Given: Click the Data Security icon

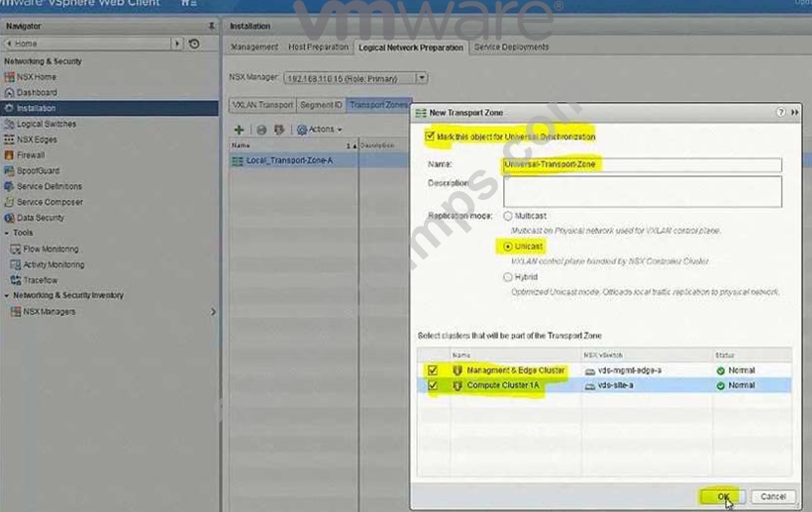Looking at the screenshot, I should (9, 218).
